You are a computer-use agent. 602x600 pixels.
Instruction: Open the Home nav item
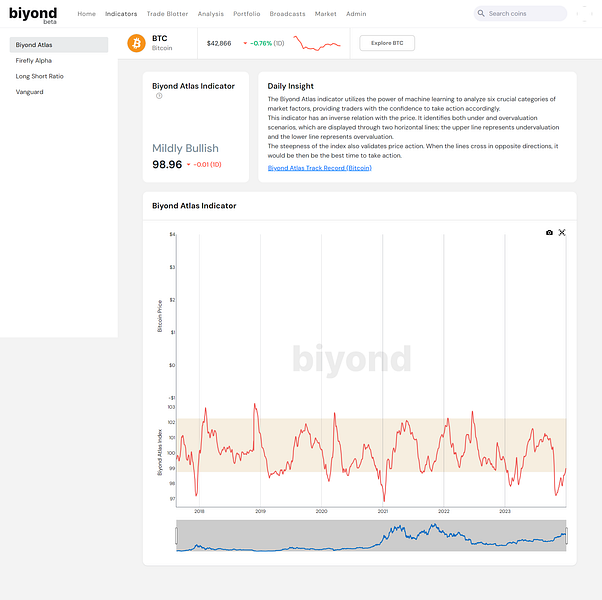click(86, 14)
